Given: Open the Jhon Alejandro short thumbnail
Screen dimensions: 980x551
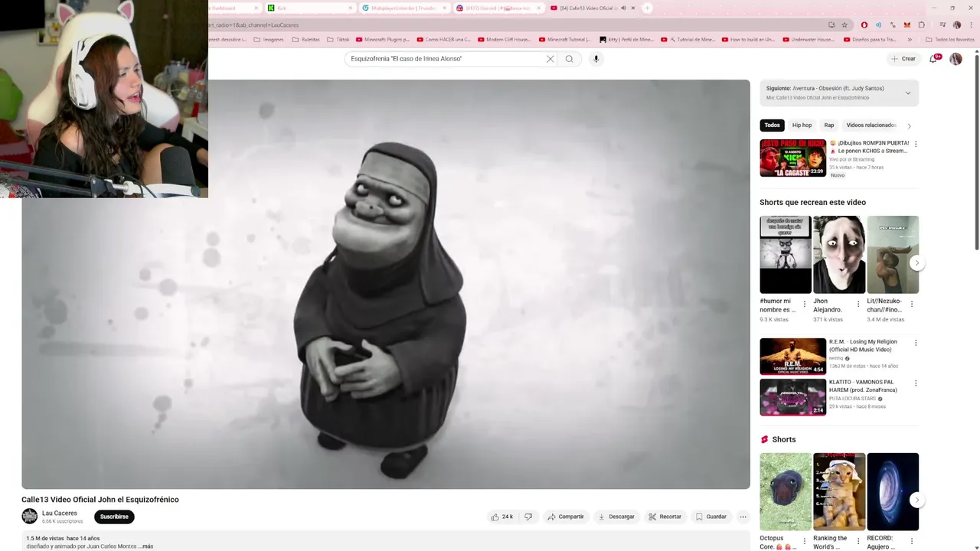Looking at the screenshot, I should click(x=839, y=255).
